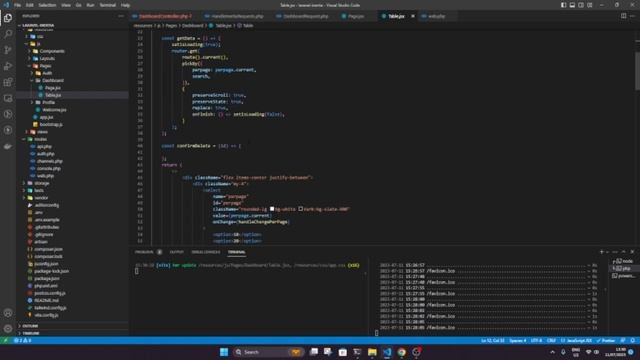Click the remote window indicator in status bar
Viewport: 640px width, 360px height.
click(5, 340)
